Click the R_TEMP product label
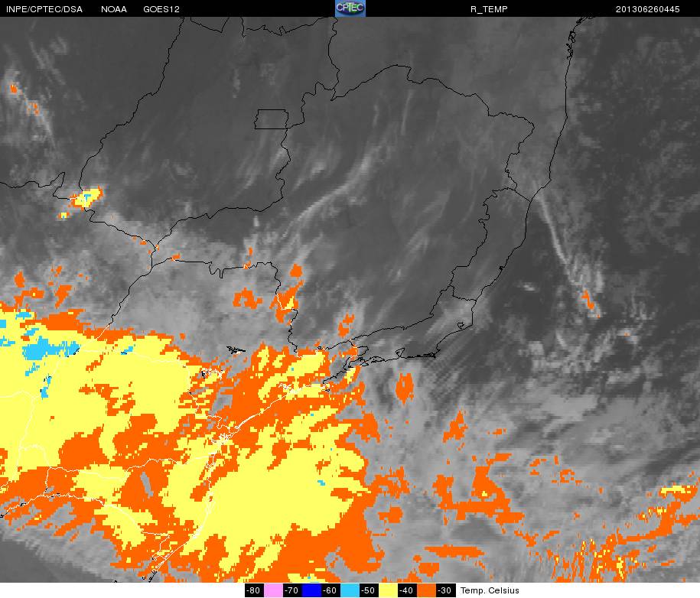The height and width of the screenshot is (598, 700). coord(489,9)
